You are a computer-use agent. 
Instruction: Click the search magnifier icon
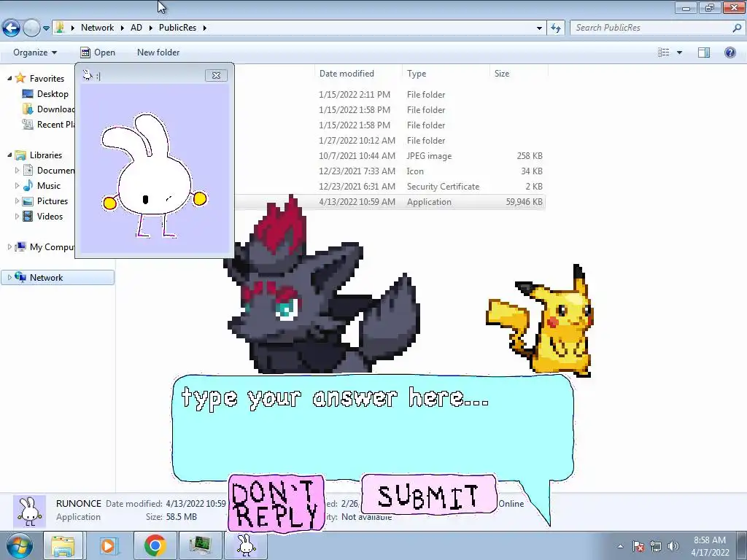(x=737, y=28)
